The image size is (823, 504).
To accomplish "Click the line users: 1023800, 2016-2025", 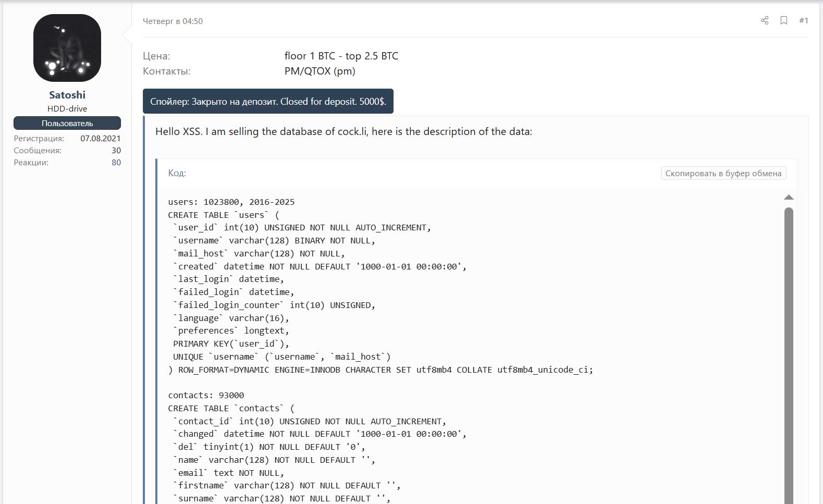I will pyautogui.click(x=231, y=202).
